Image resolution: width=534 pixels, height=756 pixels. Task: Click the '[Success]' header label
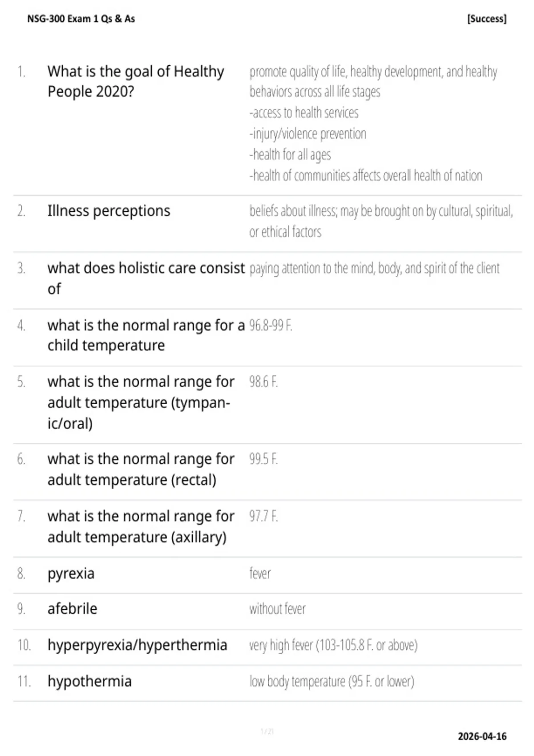[x=487, y=19]
